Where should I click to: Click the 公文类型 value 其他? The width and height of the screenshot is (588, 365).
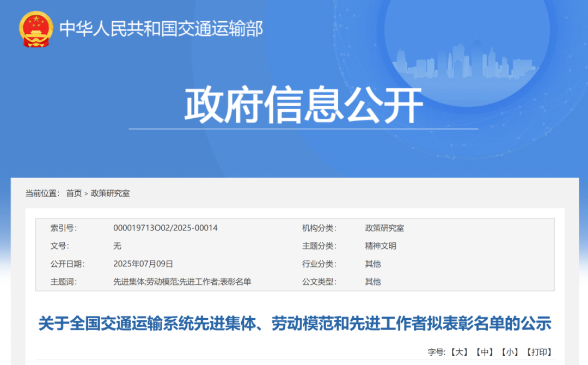pyautogui.click(x=373, y=282)
